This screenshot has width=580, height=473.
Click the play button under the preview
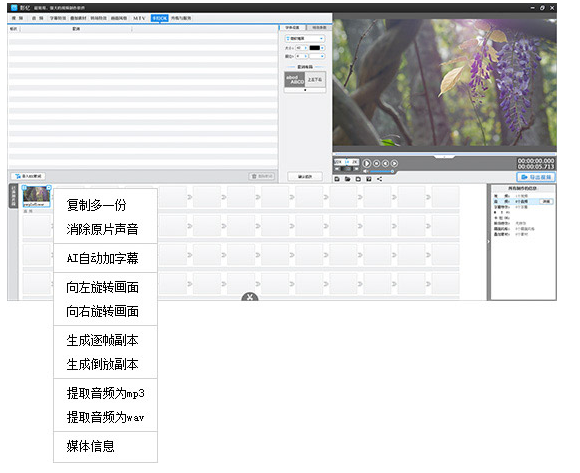click(x=366, y=163)
